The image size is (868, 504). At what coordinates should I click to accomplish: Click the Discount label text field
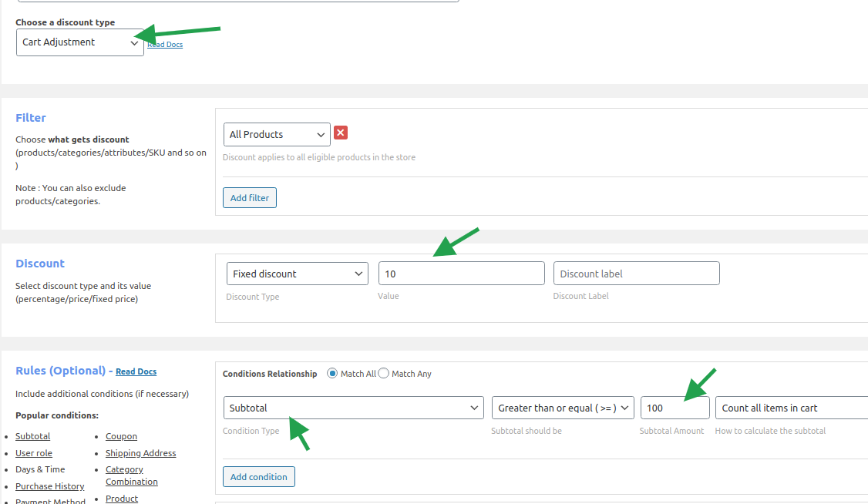coord(636,274)
